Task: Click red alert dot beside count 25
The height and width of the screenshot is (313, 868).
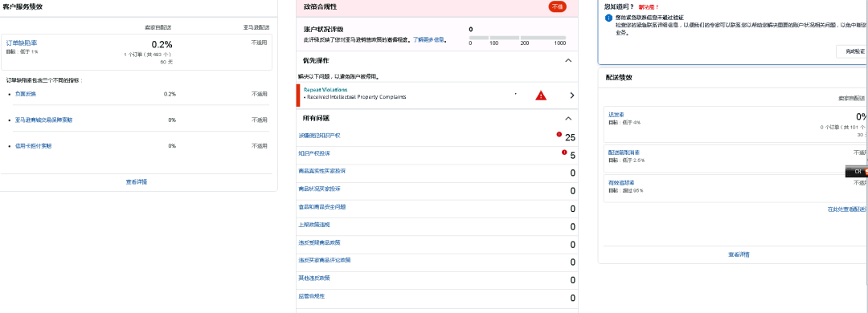Action: click(559, 134)
